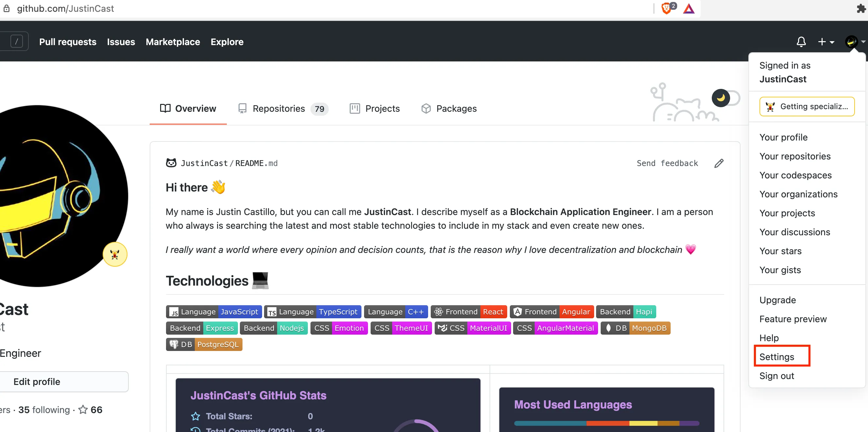Open JustinCast's GitHub Stats card
This screenshot has width=868, height=432.
pyautogui.click(x=328, y=405)
